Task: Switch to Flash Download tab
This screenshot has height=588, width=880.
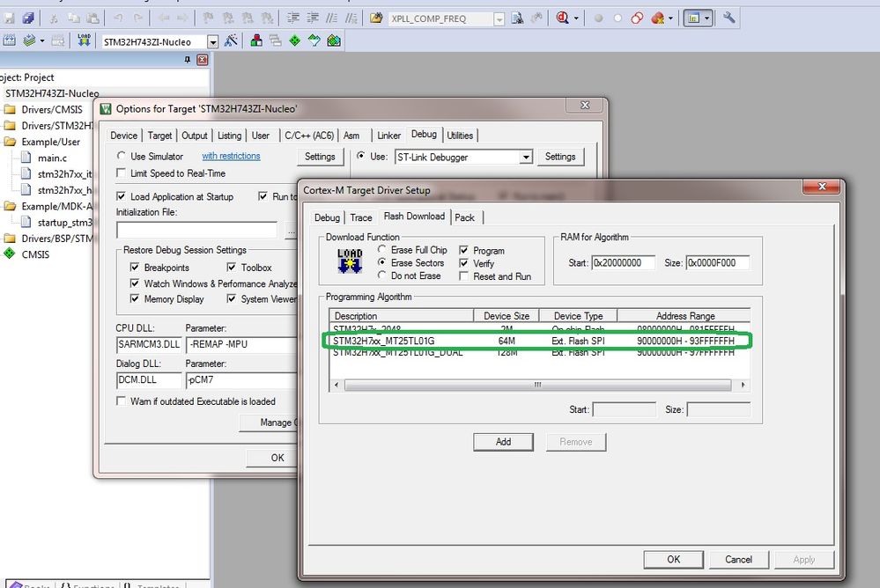Action: click(414, 217)
